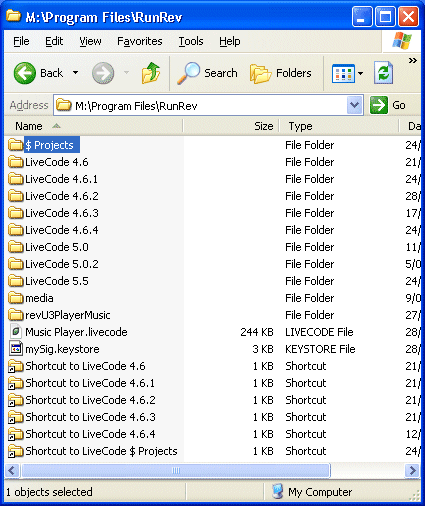The height and width of the screenshot is (506, 425).
Task: Select the LiveCode 4.6.2 folder icon
Action: pyautogui.click(x=15, y=196)
